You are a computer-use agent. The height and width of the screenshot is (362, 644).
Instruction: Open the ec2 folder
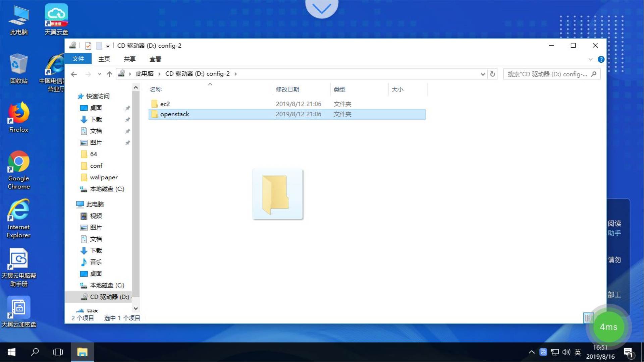[166, 104]
